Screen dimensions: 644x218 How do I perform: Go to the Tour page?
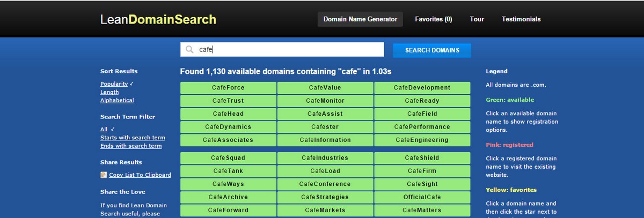pyautogui.click(x=477, y=19)
